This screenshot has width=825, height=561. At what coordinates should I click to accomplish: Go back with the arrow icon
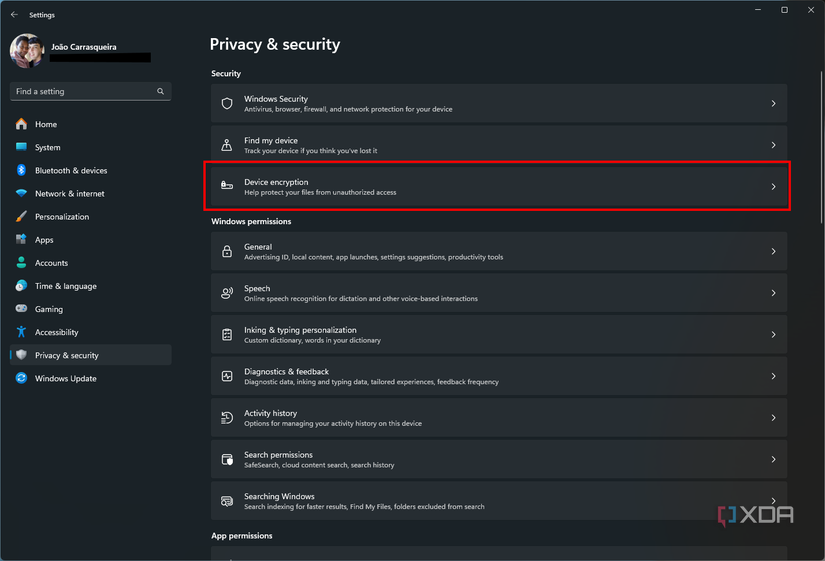14,15
